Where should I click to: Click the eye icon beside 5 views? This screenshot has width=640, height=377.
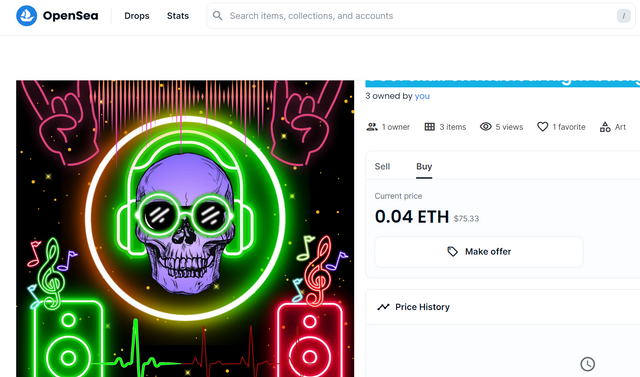tap(486, 127)
